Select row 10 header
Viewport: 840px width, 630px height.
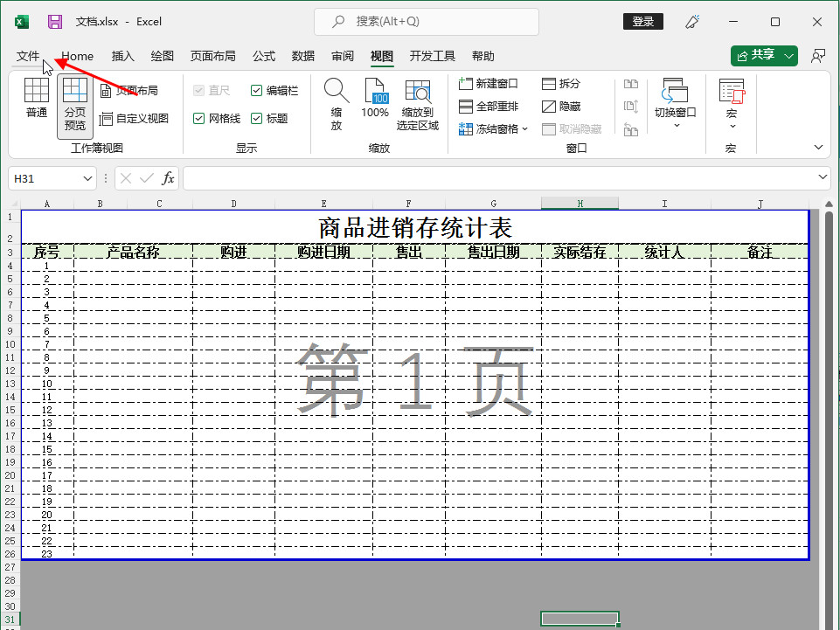pyautogui.click(x=10, y=344)
